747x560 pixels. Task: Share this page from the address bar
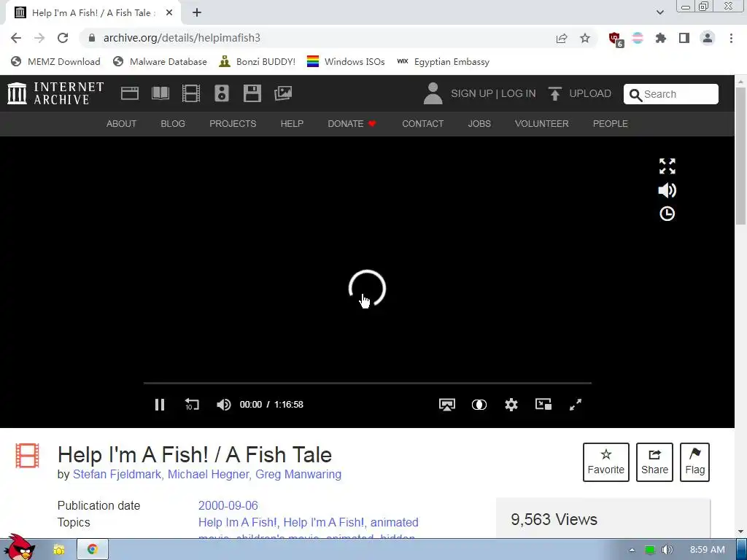562,38
